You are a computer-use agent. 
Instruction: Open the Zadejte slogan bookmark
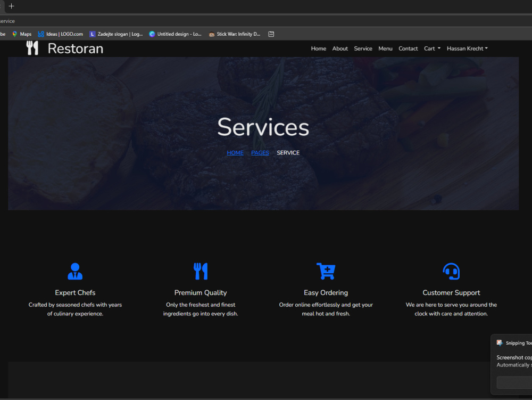click(x=116, y=34)
